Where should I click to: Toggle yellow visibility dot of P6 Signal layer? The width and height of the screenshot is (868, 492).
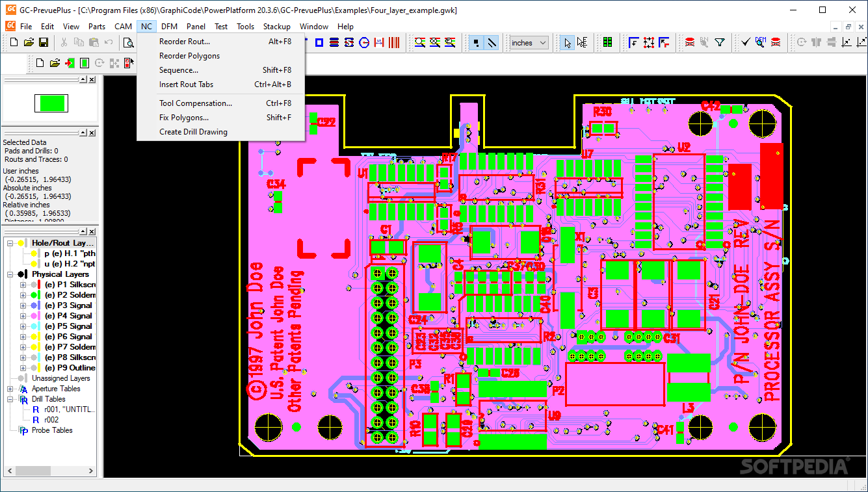[x=34, y=337]
